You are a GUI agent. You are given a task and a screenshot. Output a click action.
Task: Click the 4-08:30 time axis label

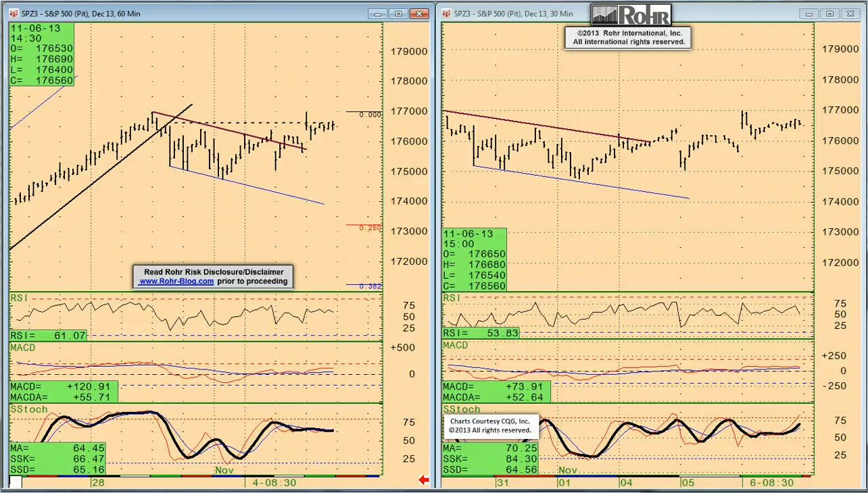274,482
